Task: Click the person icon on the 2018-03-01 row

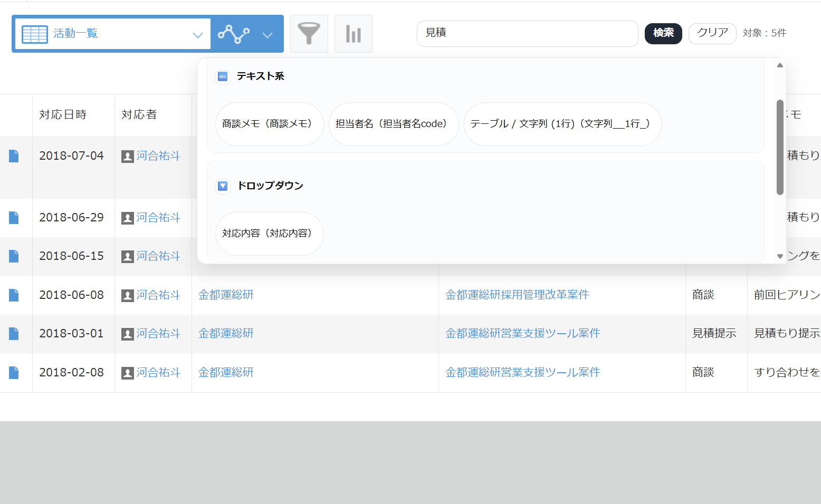Action: [x=127, y=334]
